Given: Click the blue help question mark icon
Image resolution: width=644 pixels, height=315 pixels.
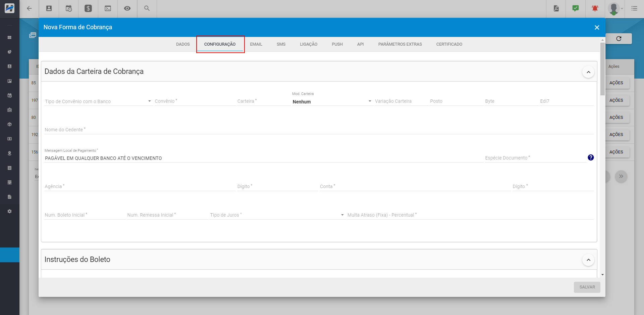Looking at the screenshot, I should click(x=591, y=157).
